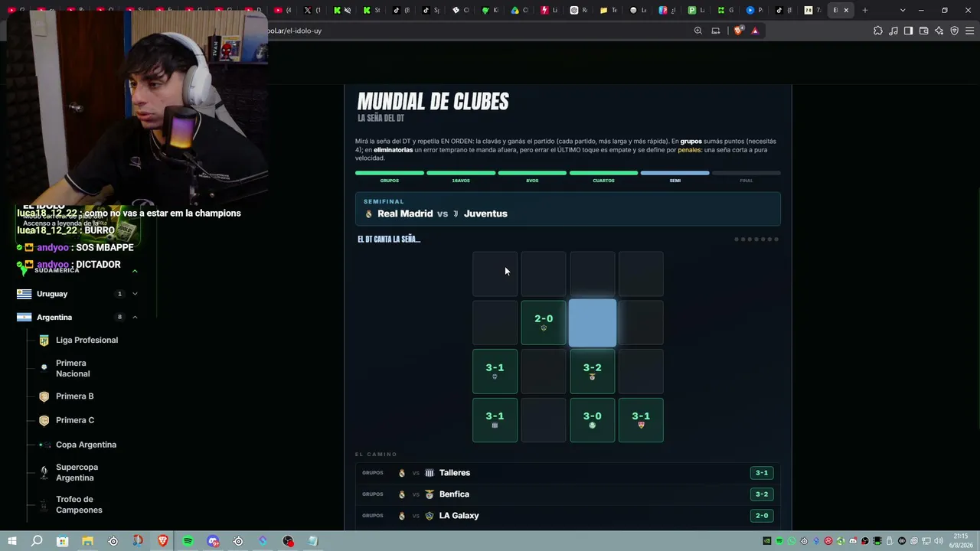Click the Mundial de Clubes title
This screenshot has height=551, width=980.
coord(433,102)
